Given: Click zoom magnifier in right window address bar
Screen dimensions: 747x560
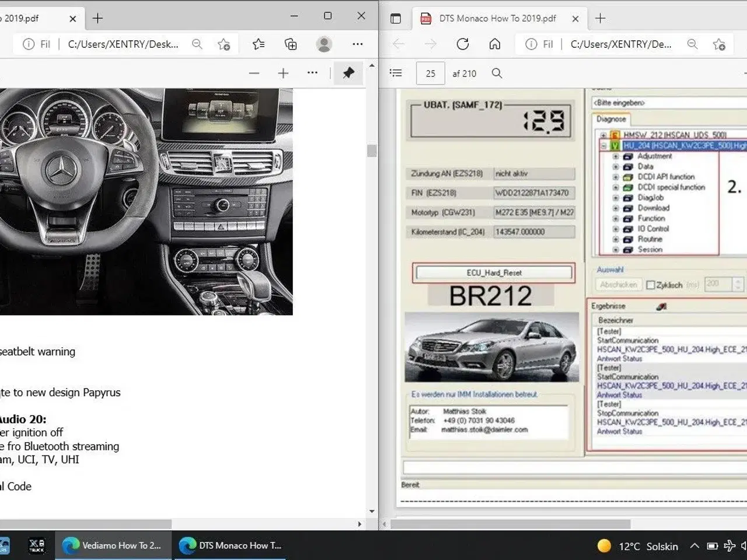Looking at the screenshot, I should pyautogui.click(x=692, y=44).
